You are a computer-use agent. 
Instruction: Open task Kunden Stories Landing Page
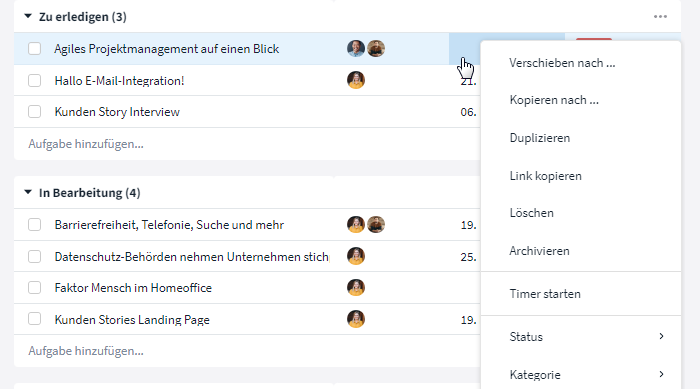132,320
